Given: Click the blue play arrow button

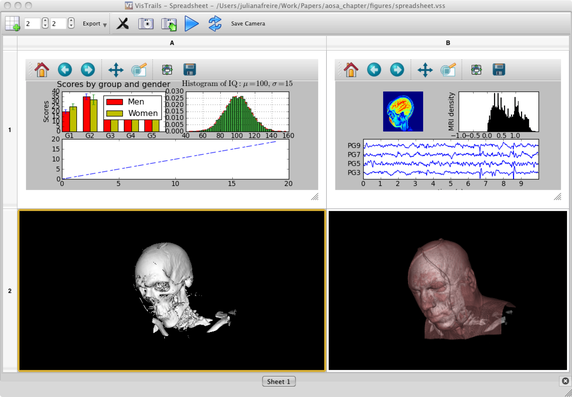Looking at the screenshot, I should (191, 24).
